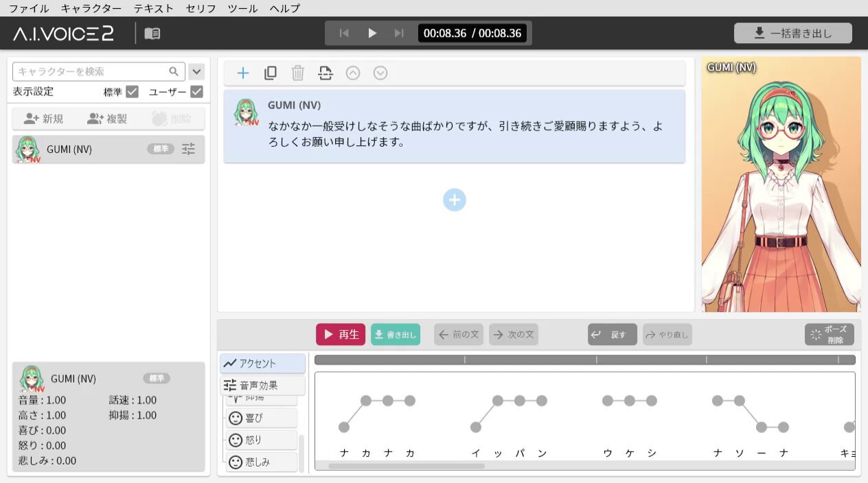868x483 pixels.
Task: Go to the previous sentence 前の文
Action: (x=459, y=335)
